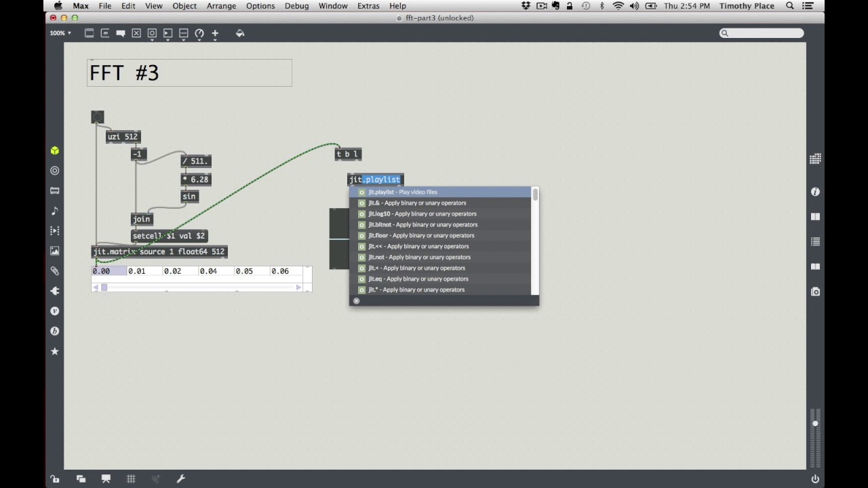This screenshot has width=868, height=488.
Task: Select the uzi 512 object
Action: (123, 137)
